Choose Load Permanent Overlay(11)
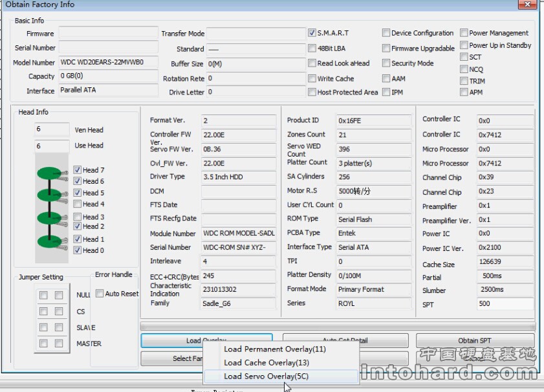The width and height of the screenshot is (544, 392). pyautogui.click(x=281, y=349)
